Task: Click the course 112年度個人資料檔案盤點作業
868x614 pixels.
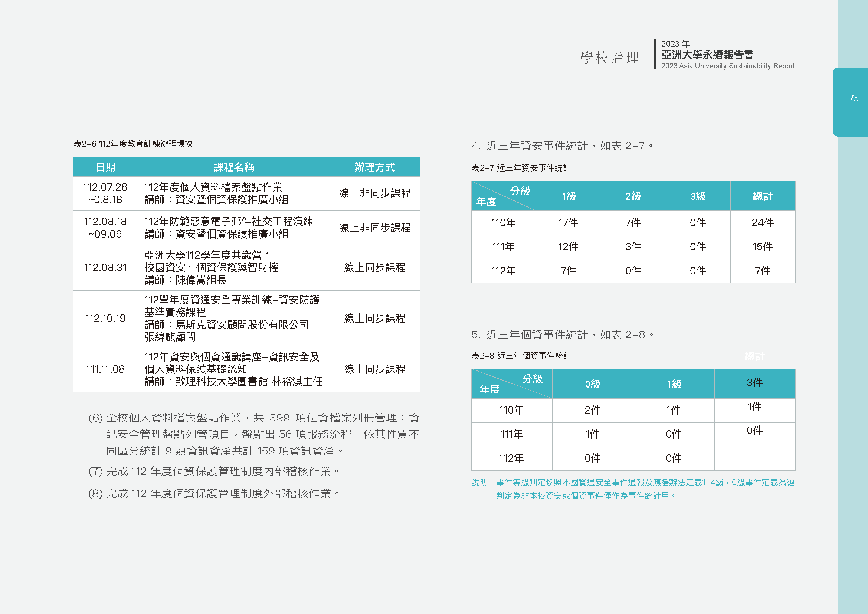Action: (213, 187)
